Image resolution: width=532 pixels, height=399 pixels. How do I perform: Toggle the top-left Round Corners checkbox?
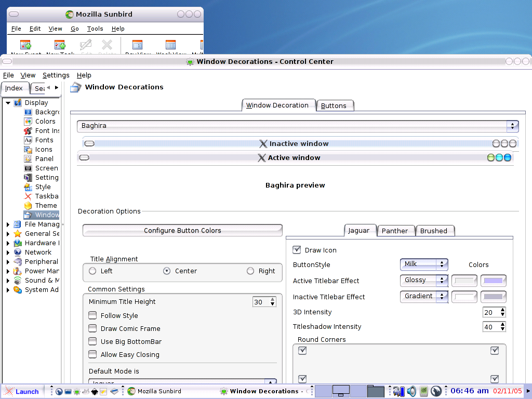click(302, 350)
